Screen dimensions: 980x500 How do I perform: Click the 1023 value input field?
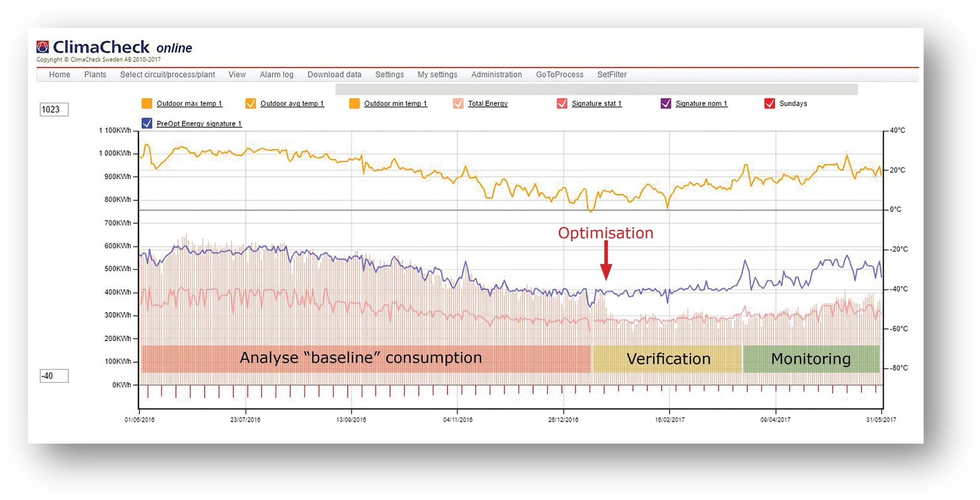(54, 109)
